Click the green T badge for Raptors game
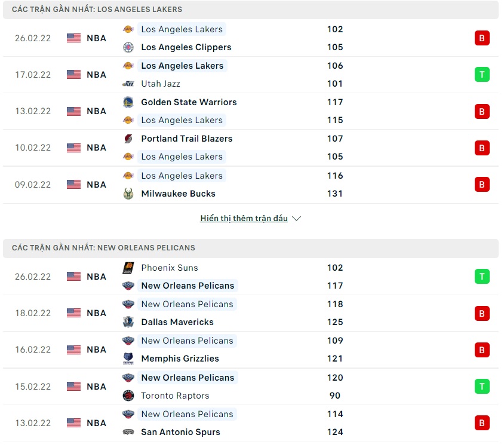Viewport: 504px width, 447px height. pos(482,387)
